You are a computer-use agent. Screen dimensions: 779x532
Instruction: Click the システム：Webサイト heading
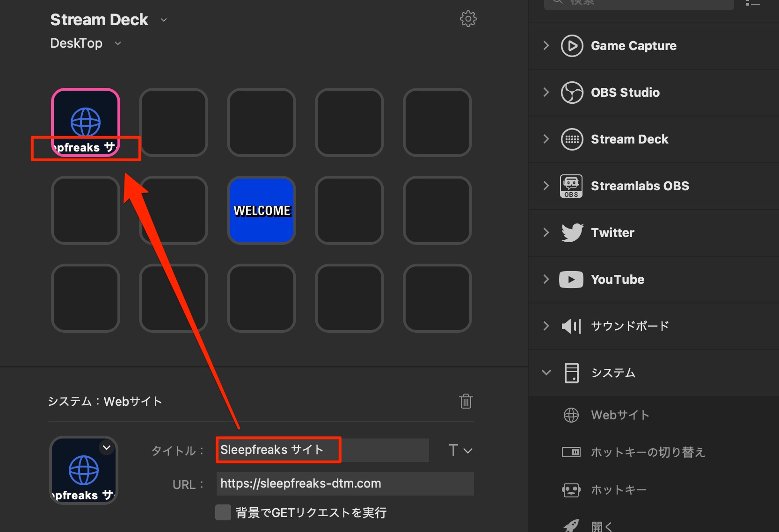[105, 401]
